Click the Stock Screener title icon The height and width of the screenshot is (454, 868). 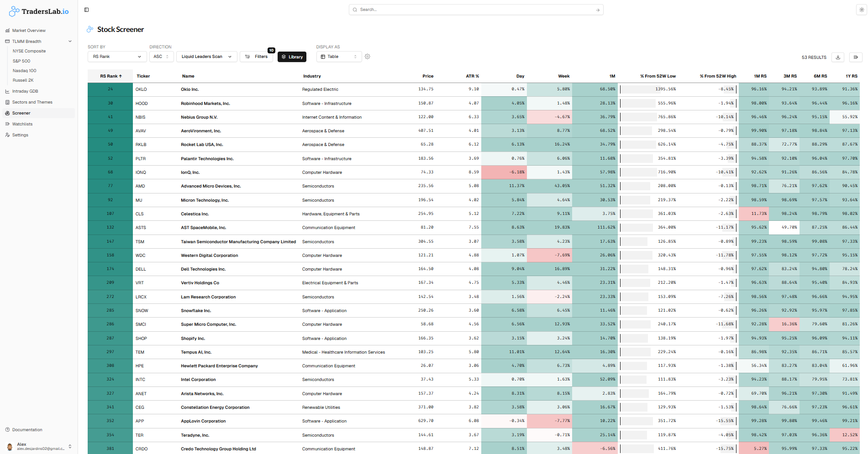point(90,29)
